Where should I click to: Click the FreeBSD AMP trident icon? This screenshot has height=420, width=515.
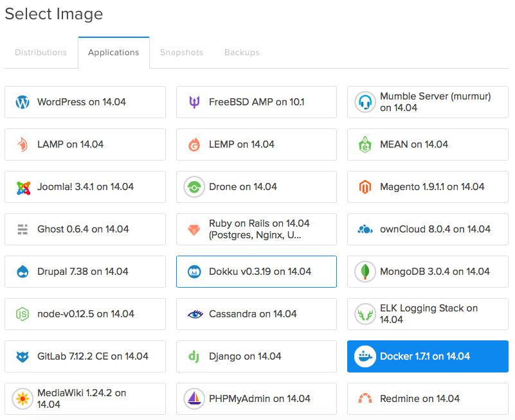click(x=194, y=102)
